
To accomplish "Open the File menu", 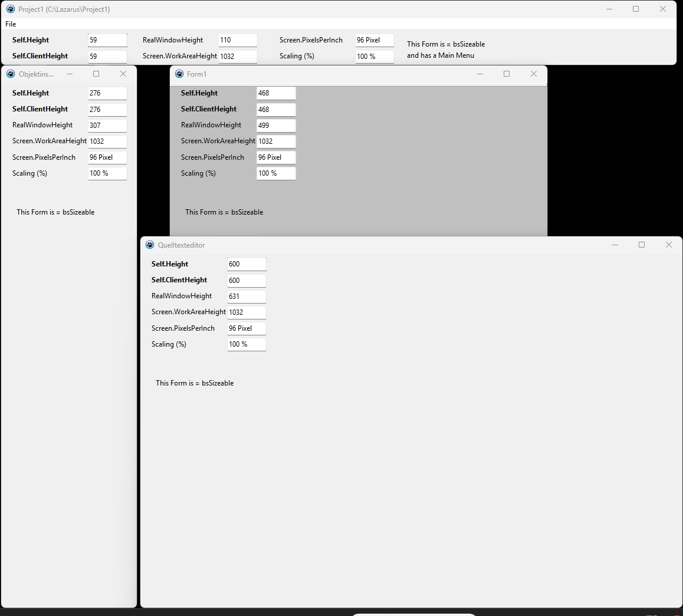I will pos(11,24).
